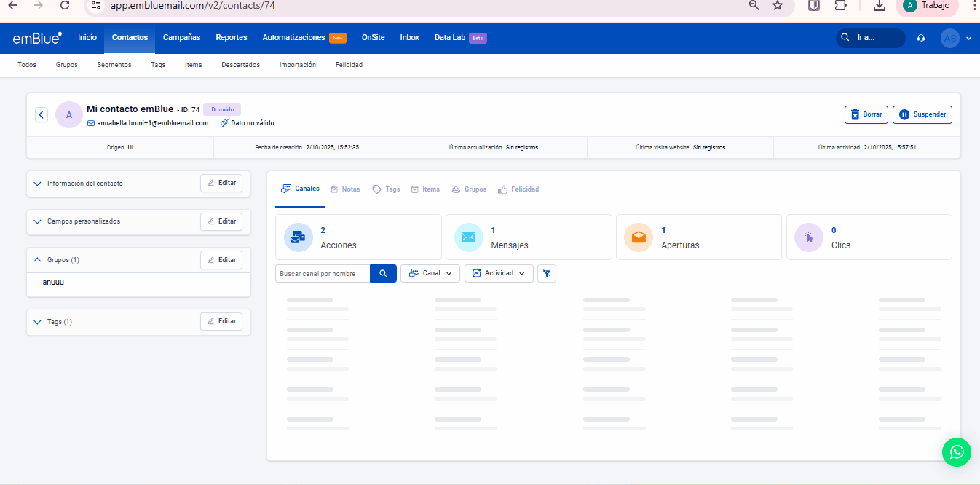Click the WhatsApp chat bubble icon
The height and width of the screenshot is (485, 980).
(956, 452)
